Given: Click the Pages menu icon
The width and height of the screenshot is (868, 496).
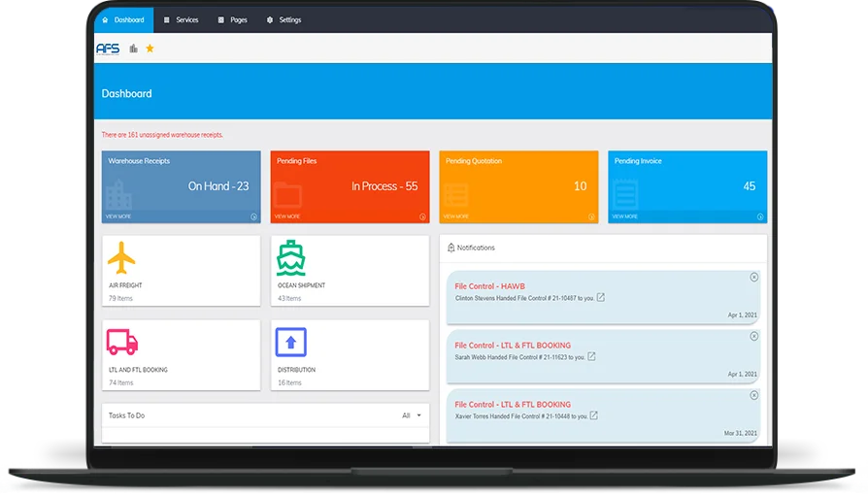Looking at the screenshot, I should click(x=220, y=20).
